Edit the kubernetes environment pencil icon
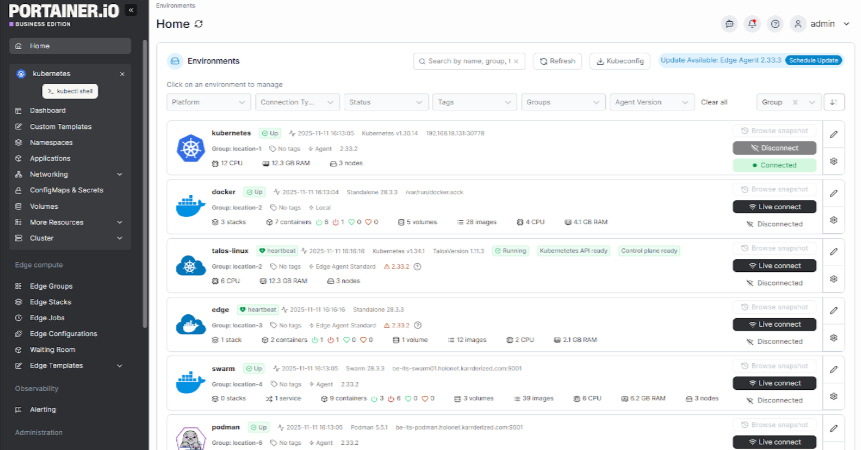Screen dimensions: 861x450 834,134
